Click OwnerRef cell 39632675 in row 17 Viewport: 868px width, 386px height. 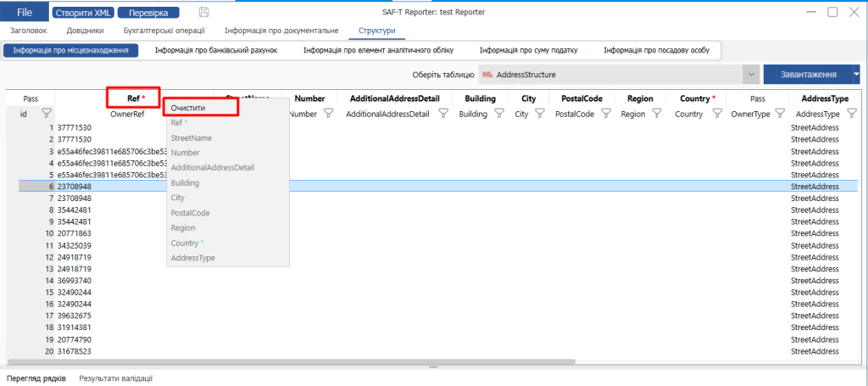[75, 316]
